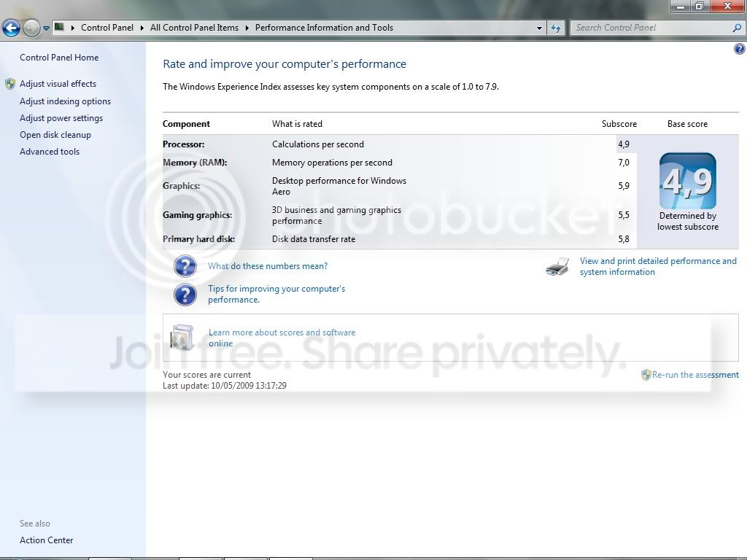Click question mark icon beside 'What do these numbers mean?'
This screenshot has height=560, width=747.
click(185, 266)
